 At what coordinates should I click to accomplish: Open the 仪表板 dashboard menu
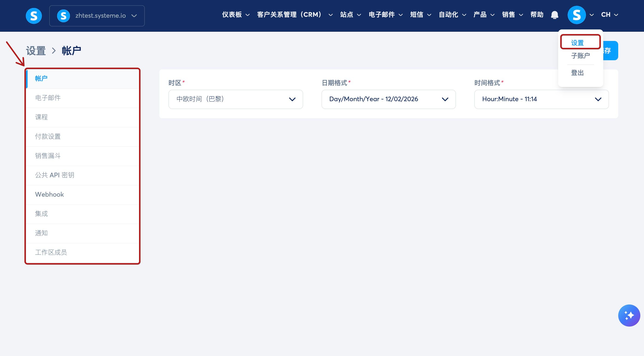pos(235,15)
